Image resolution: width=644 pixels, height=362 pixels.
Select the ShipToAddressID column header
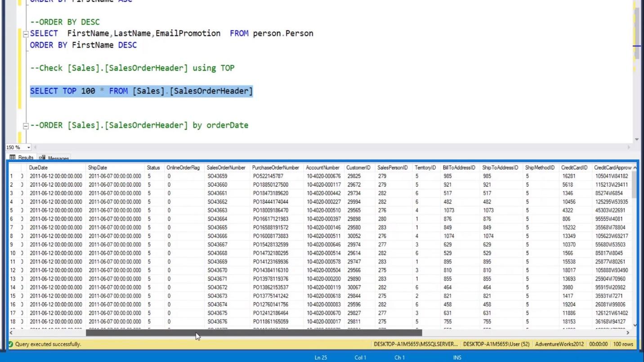tap(501, 167)
